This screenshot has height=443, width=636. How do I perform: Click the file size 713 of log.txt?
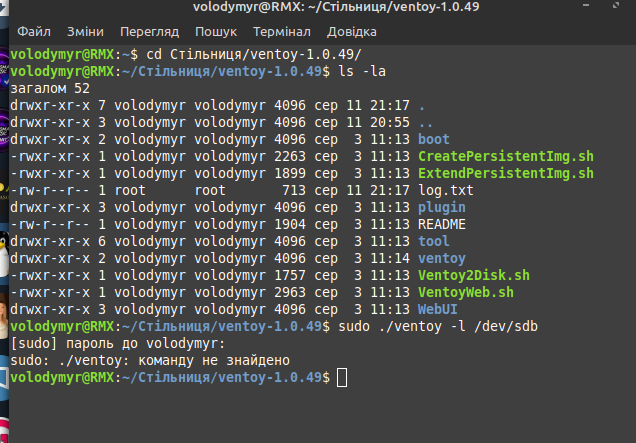(294, 190)
